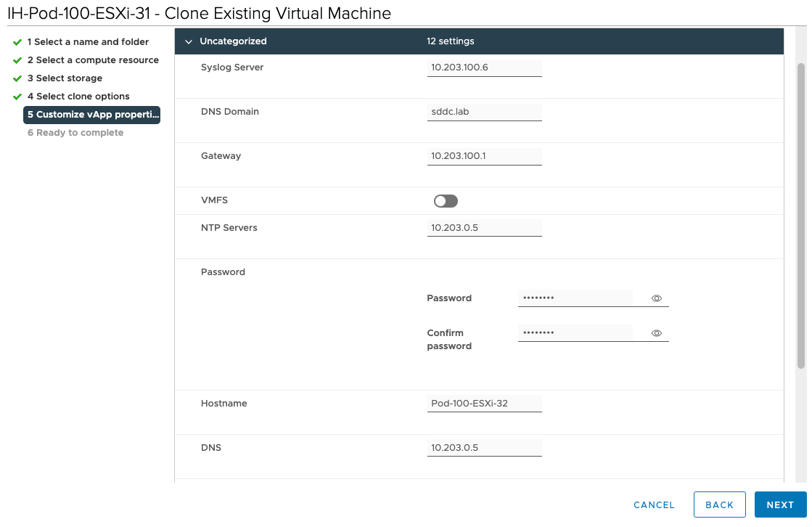This screenshot has width=812, height=527.
Task: Click the Next button
Action: 780,505
